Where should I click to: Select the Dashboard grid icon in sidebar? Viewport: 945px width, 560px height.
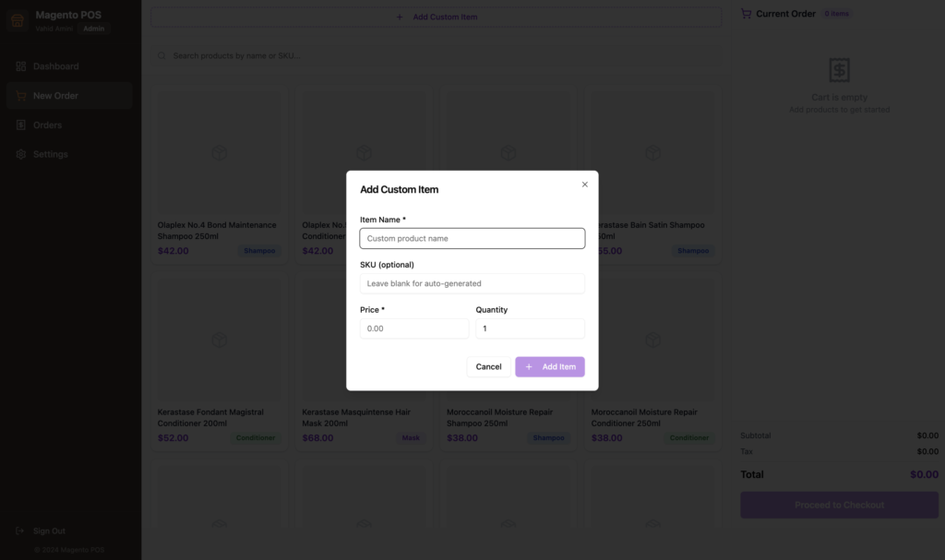coord(20,66)
